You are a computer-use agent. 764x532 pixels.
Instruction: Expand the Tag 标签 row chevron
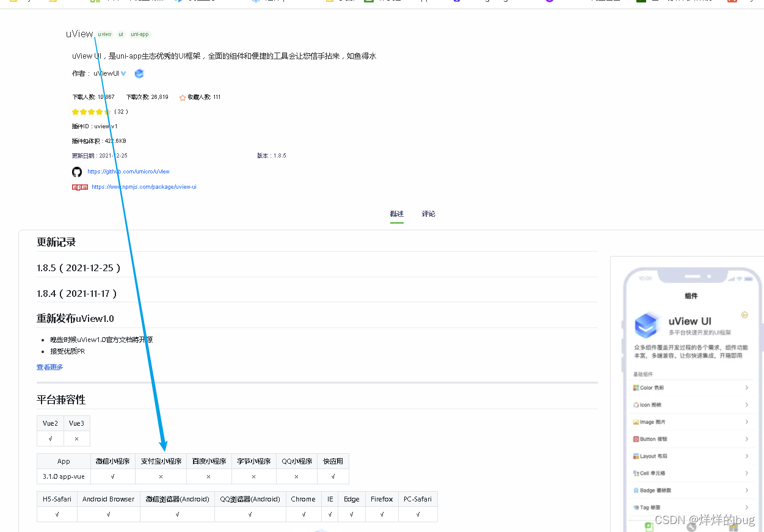pos(746,508)
